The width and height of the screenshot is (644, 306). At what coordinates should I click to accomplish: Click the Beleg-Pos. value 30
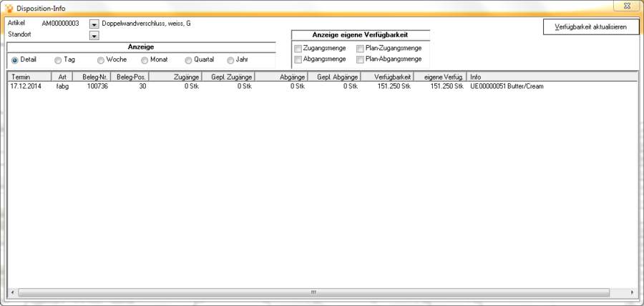click(142, 87)
